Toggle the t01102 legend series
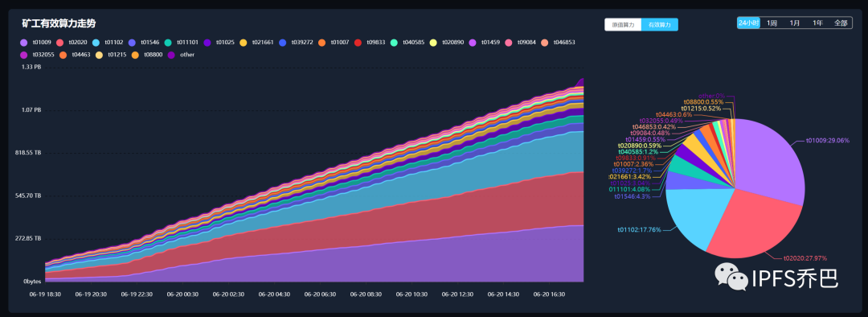The width and height of the screenshot is (868, 317). 108,42
